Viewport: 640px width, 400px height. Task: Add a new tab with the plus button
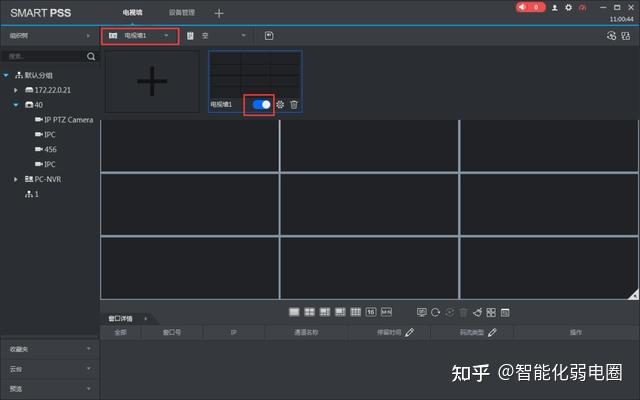(x=219, y=13)
